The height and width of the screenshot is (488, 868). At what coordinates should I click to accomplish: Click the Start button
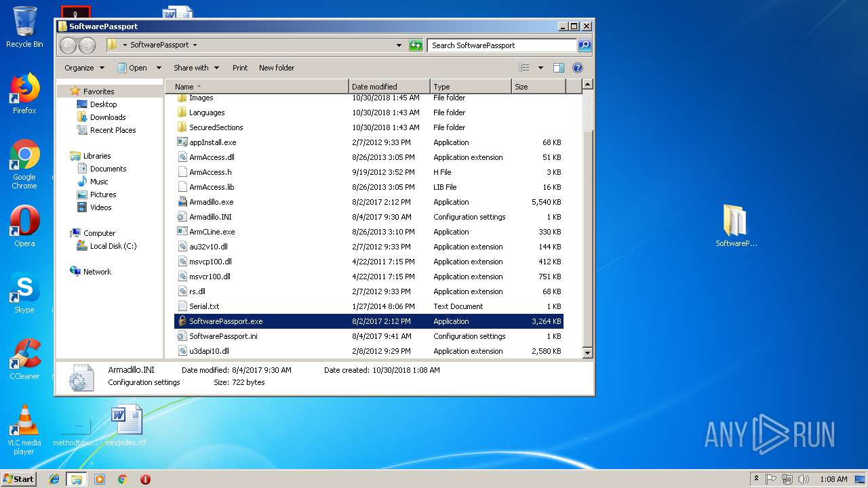19,479
